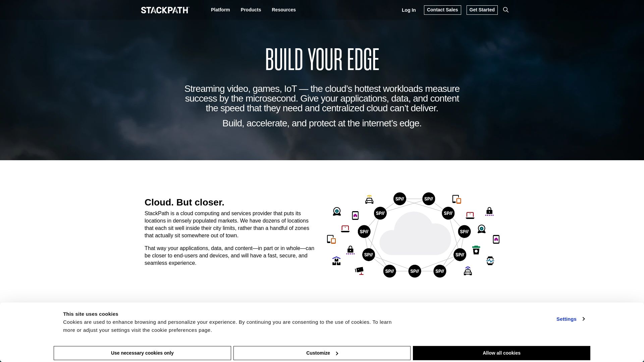Click the SP// edge node icon bottom-center
This screenshot has width=644, height=362.
click(415, 271)
